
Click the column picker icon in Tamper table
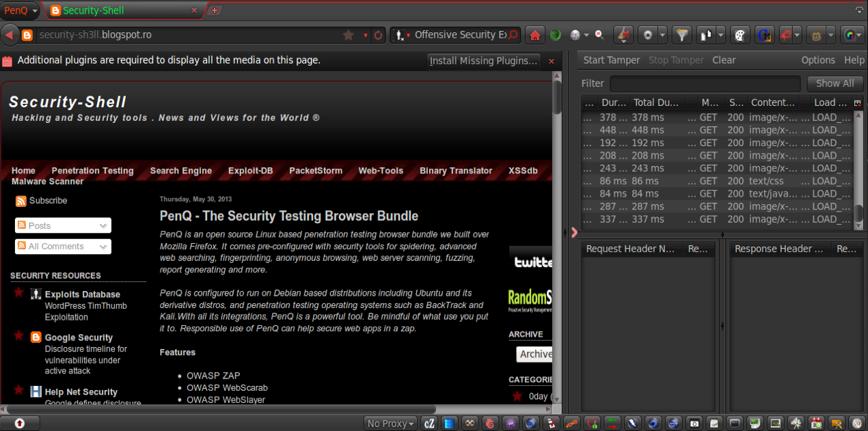pyautogui.click(x=858, y=102)
